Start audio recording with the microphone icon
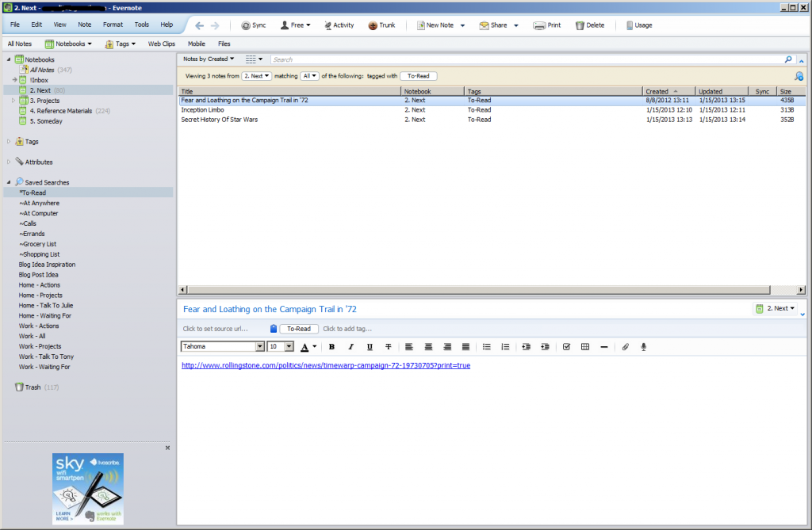 pyautogui.click(x=644, y=347)
